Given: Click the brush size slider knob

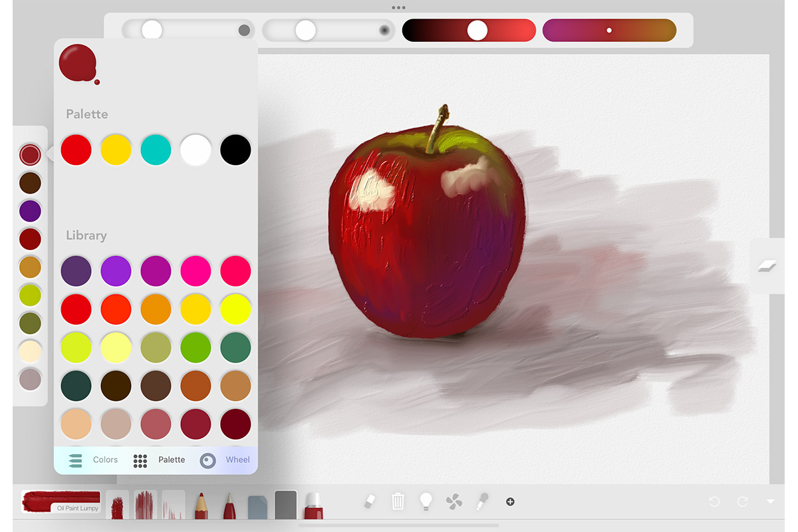Looking at the screenshot, I should click(x=152, y=30).
